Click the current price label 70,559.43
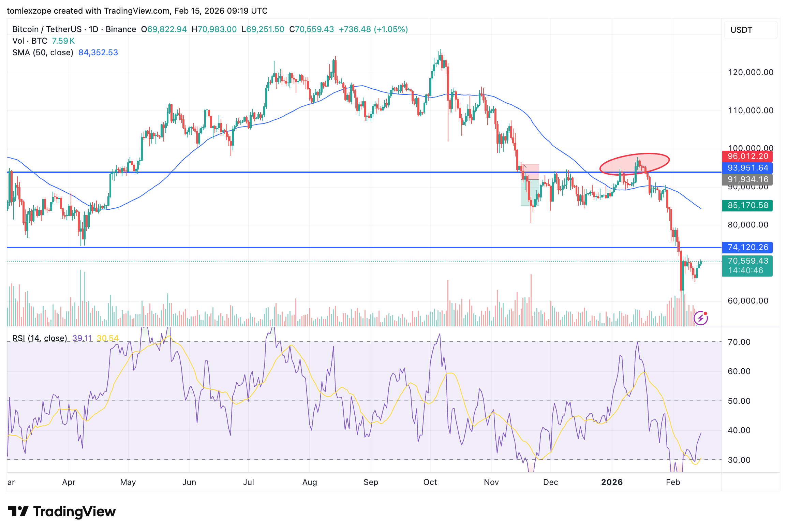The width and height of the screenshot is (787, 532). click(747, 261)
